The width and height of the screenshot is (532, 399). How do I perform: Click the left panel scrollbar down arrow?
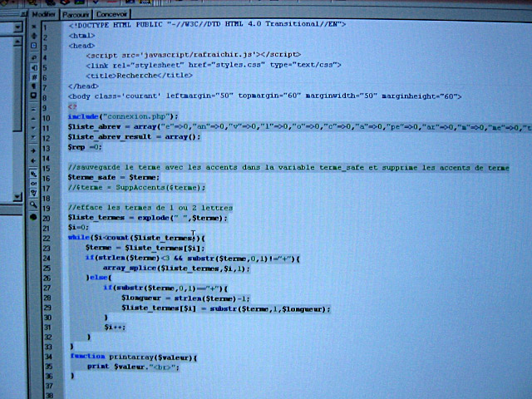point(17,197)
